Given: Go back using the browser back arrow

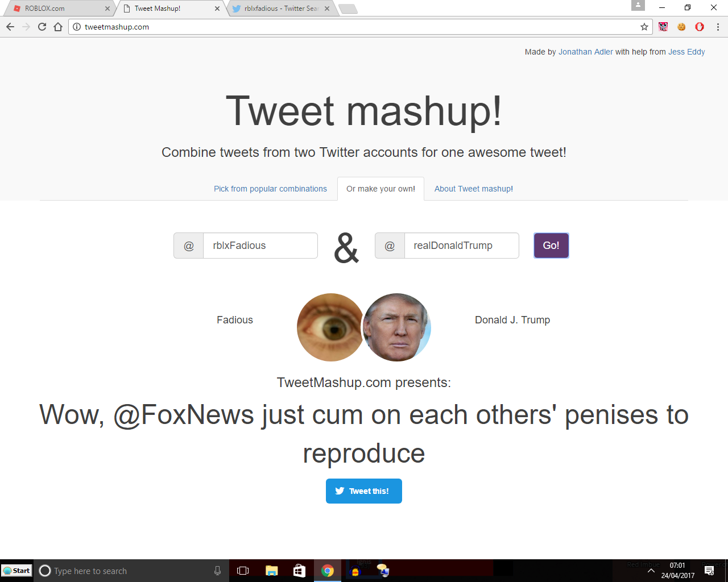Looking at the screenshot, I should (x=10, y=27).
